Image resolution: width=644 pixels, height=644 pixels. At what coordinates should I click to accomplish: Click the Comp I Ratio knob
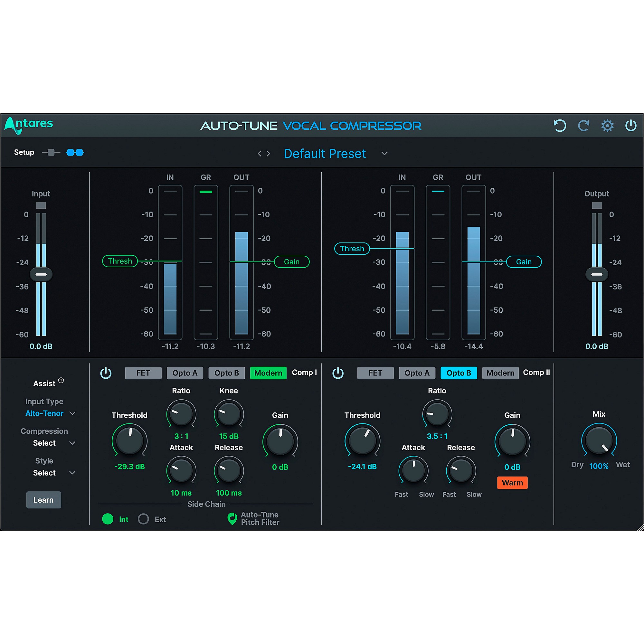pyautogui.click(x=181, y=414)
